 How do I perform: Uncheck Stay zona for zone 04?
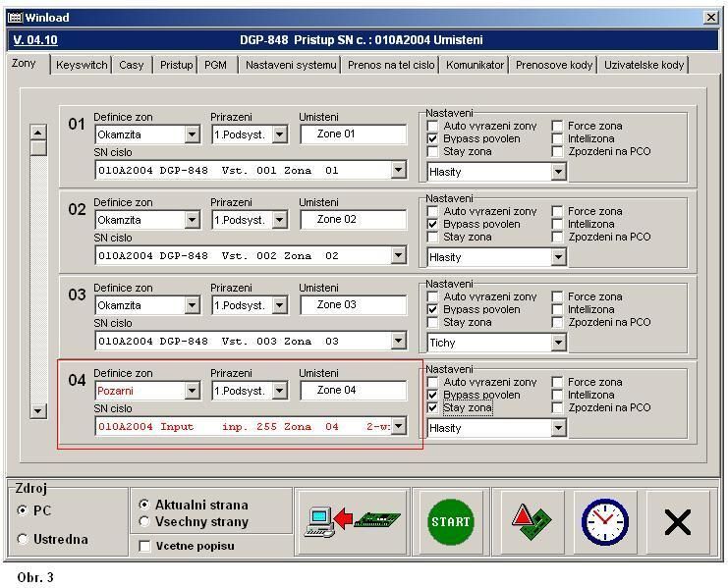coord(433,407)
